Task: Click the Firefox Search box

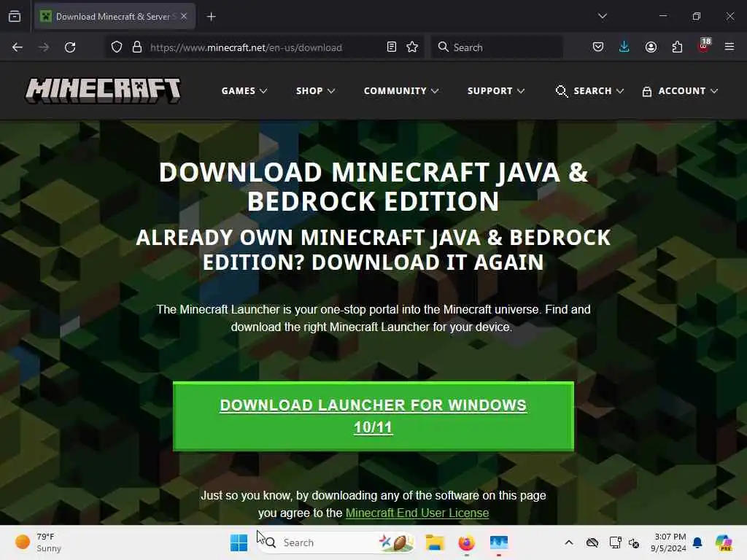Action: (x=497, y=47)
